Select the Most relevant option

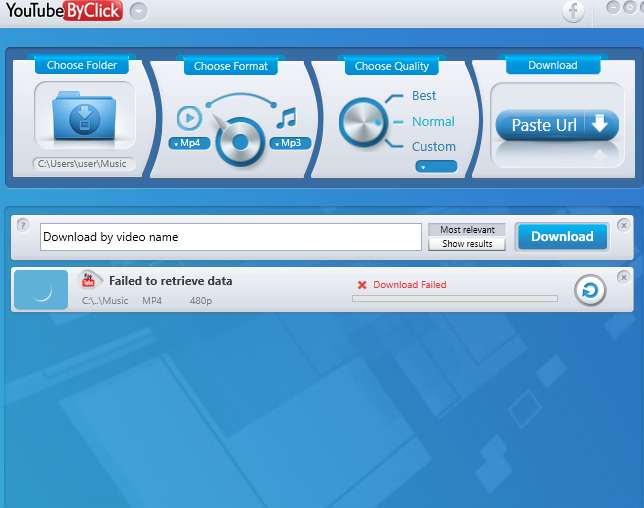pos(467,230)
